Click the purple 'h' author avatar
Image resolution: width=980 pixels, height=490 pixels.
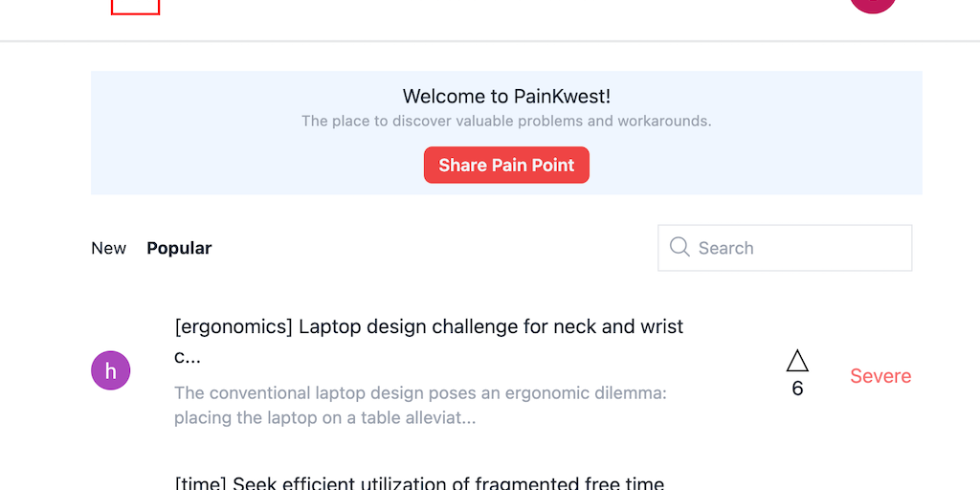point(110,370)
